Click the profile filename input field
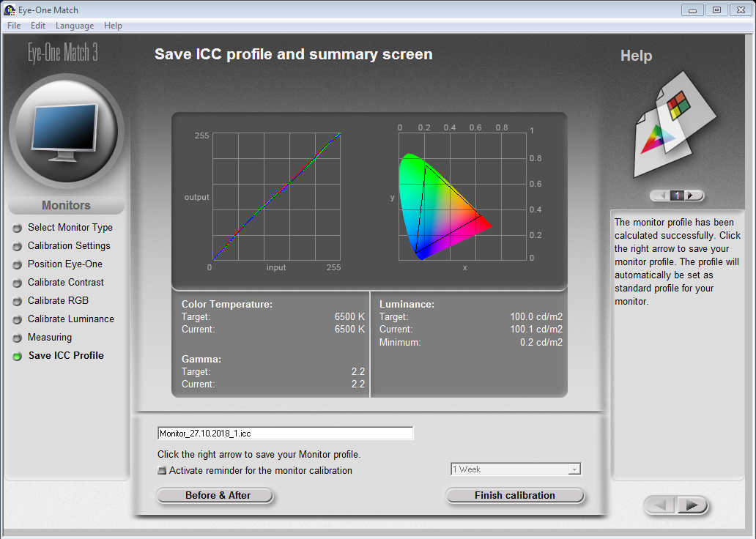This screenshot has width=756, height=539. click(285, 433)
